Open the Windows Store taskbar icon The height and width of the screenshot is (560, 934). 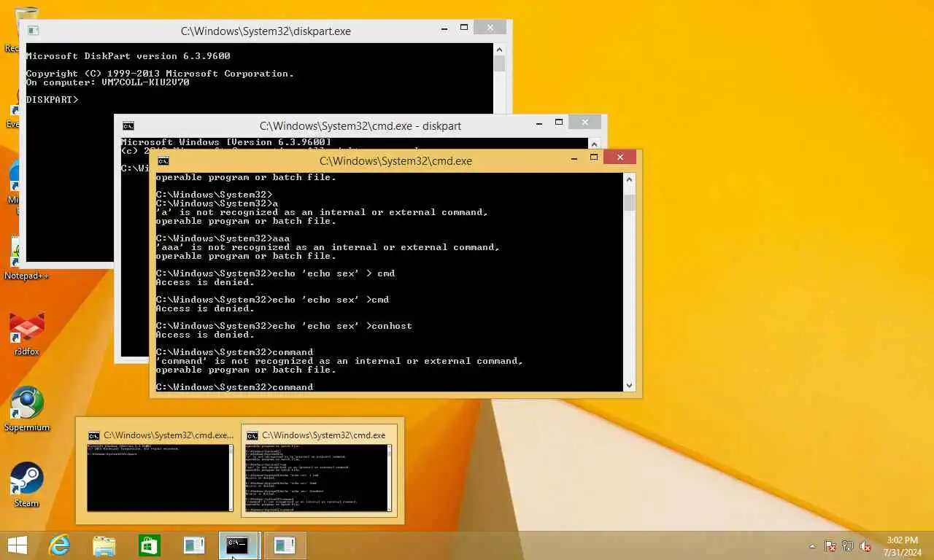coord(150,545)
